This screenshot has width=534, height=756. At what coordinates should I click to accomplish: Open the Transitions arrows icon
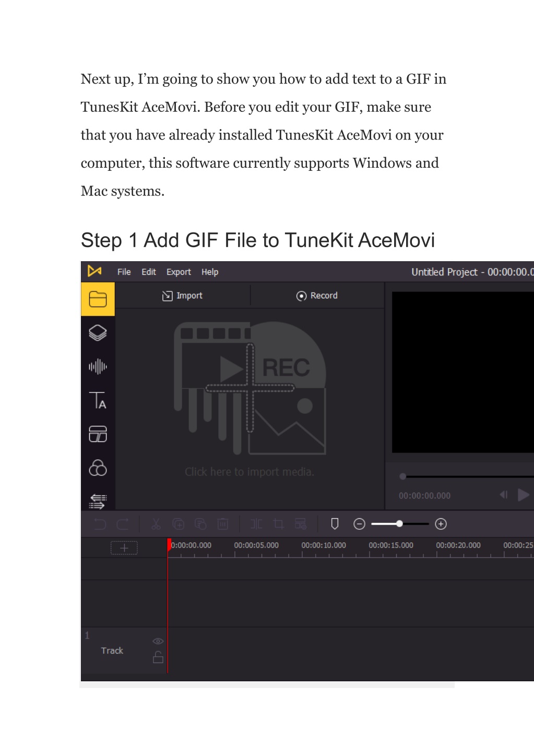click(98, 501)
